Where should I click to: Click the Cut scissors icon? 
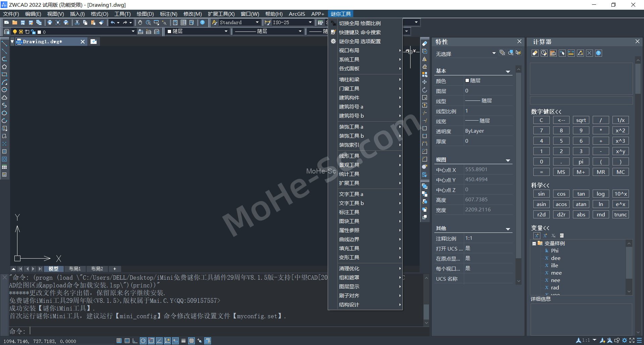tap(77, 22)
